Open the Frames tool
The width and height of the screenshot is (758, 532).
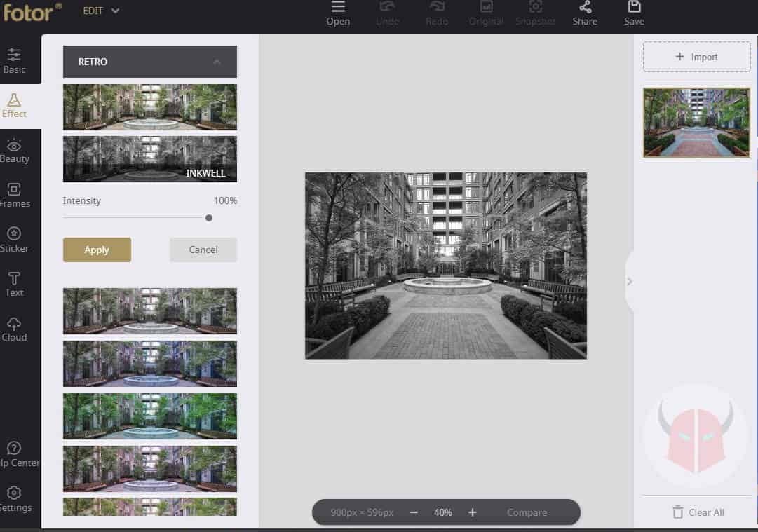click(x=14, y=195)
